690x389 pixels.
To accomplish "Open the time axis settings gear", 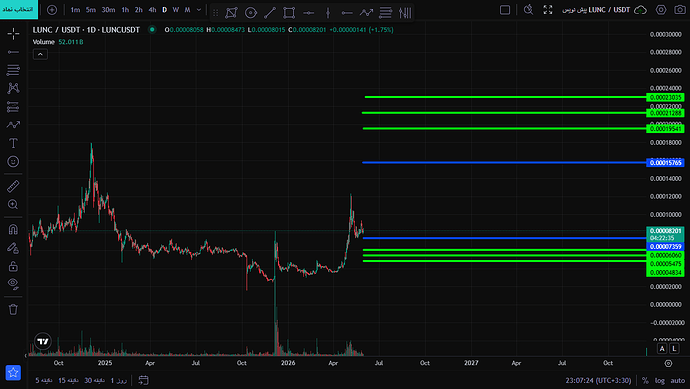I will [x=668, y=363].
